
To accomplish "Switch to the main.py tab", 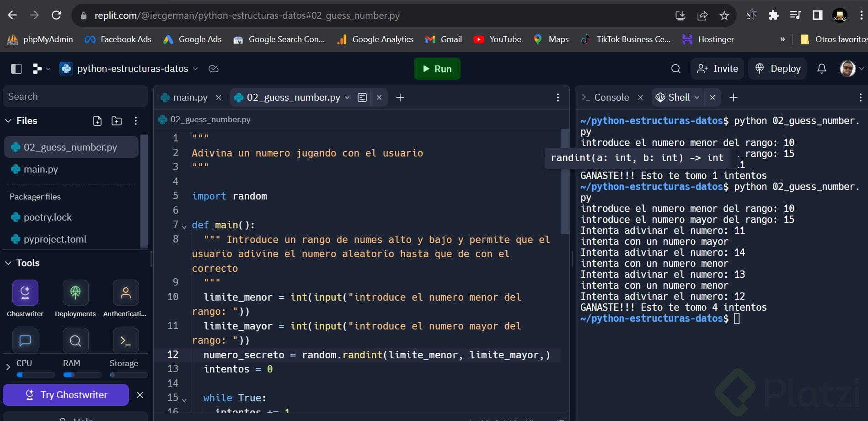I will click(x=190, y=97).
